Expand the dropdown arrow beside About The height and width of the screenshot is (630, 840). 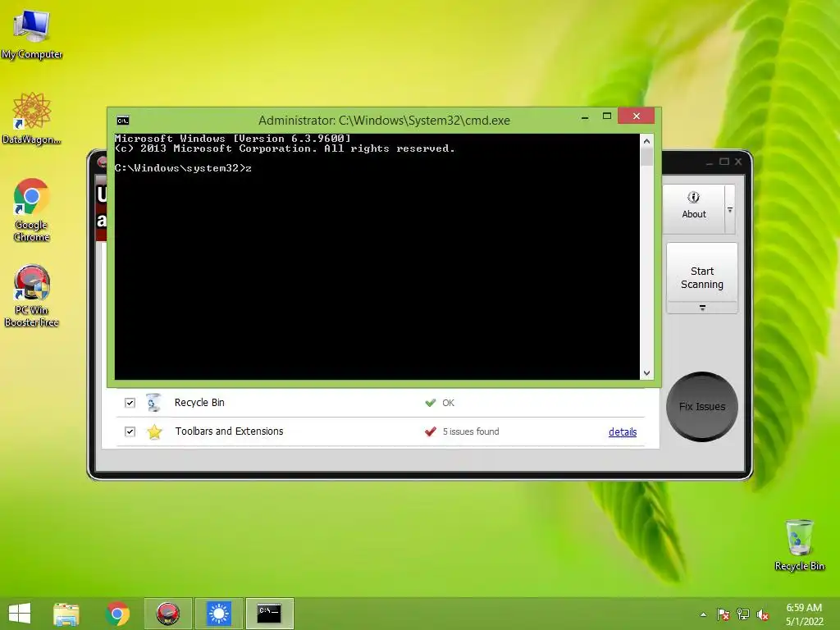pos(729,209)
